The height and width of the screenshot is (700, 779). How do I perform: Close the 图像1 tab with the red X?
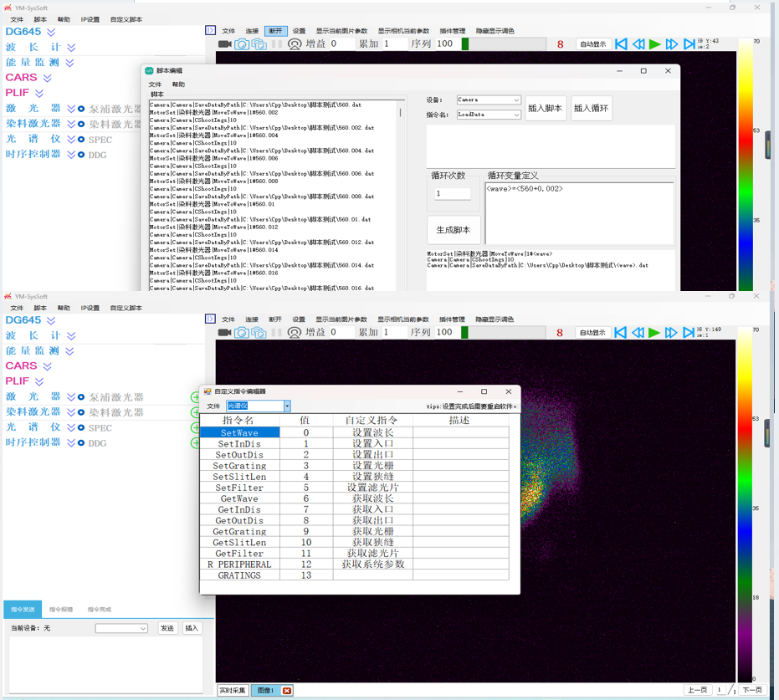[x=286, y=691]
